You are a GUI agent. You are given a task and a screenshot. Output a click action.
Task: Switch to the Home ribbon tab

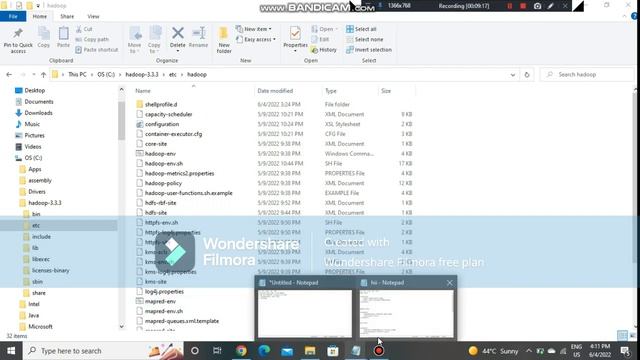click(40, 16)
